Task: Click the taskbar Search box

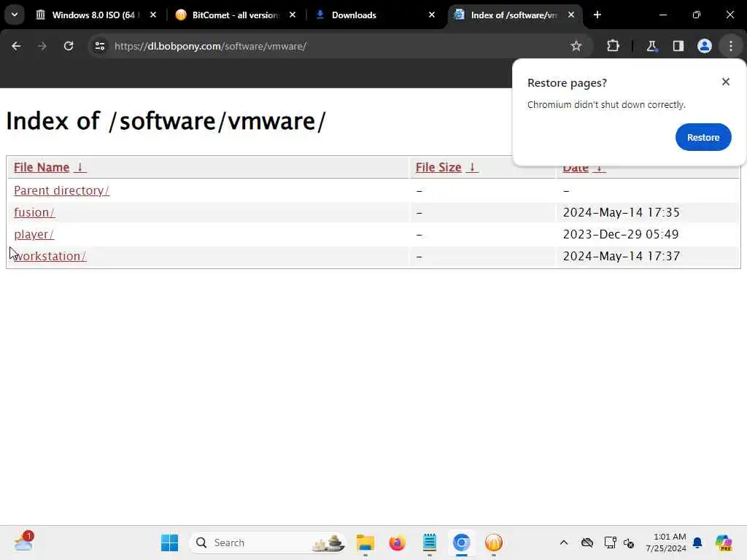Action: [x=268, y=542]
